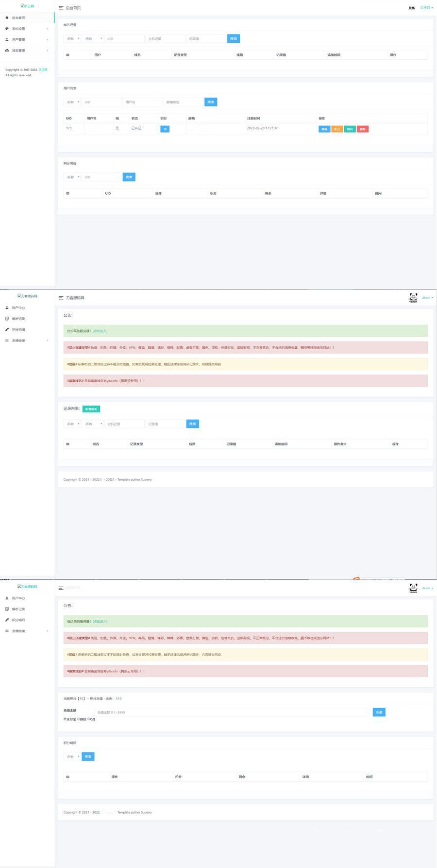Click the home icon beside 后台首页

(x=7, y=18)
